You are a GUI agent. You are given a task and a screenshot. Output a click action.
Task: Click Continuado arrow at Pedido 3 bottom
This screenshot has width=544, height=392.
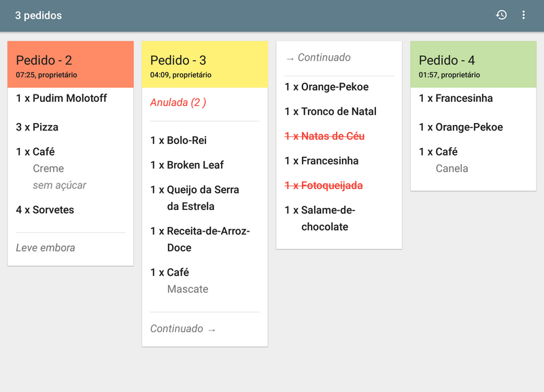click(x=183, y=329)
